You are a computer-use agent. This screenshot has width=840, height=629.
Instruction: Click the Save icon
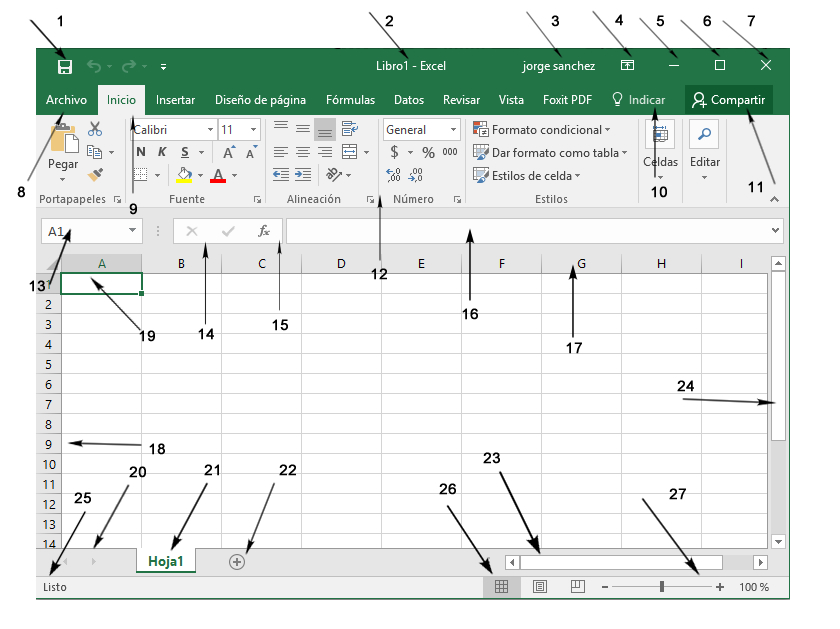pos(65,65)
